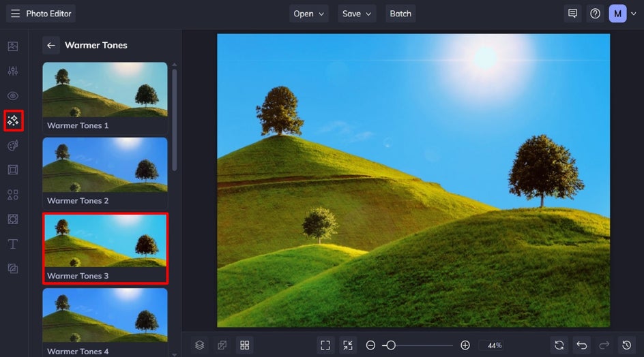Image resolution: width=644 pixels, height=357 pixels.
Task: Open the Photo Editor hamburger menu
Action: tap(15, 14)
